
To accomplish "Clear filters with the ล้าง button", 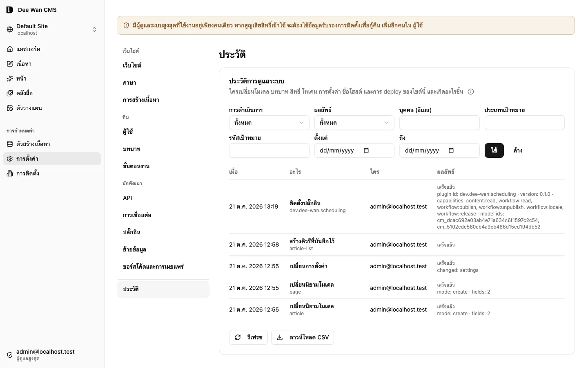I will click(518, 150).
